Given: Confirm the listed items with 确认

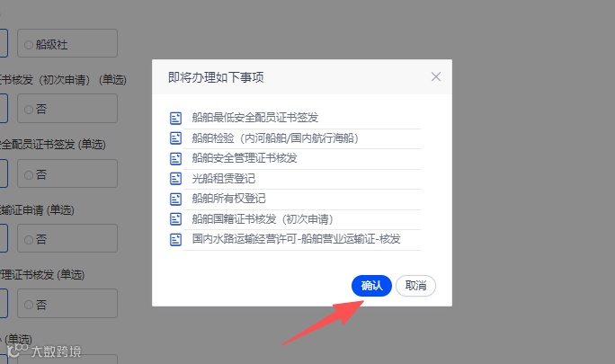Looking at the screenshot, I should (371, 286).
